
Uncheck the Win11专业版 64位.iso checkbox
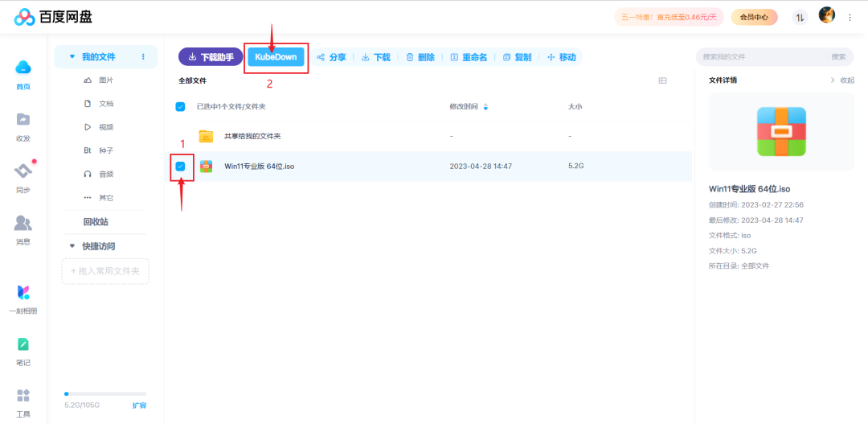[180, 167]
